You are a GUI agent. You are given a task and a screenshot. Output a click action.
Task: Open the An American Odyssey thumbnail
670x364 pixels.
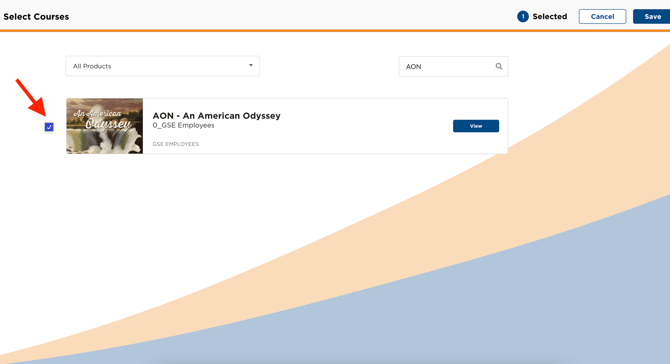[105, 126]
